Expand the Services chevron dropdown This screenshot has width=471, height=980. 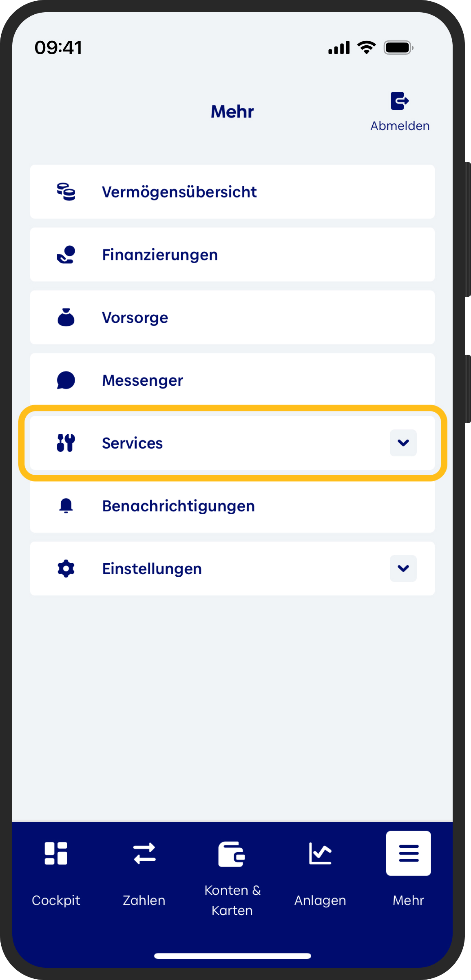pyautogui.click(x=403, y=443)
